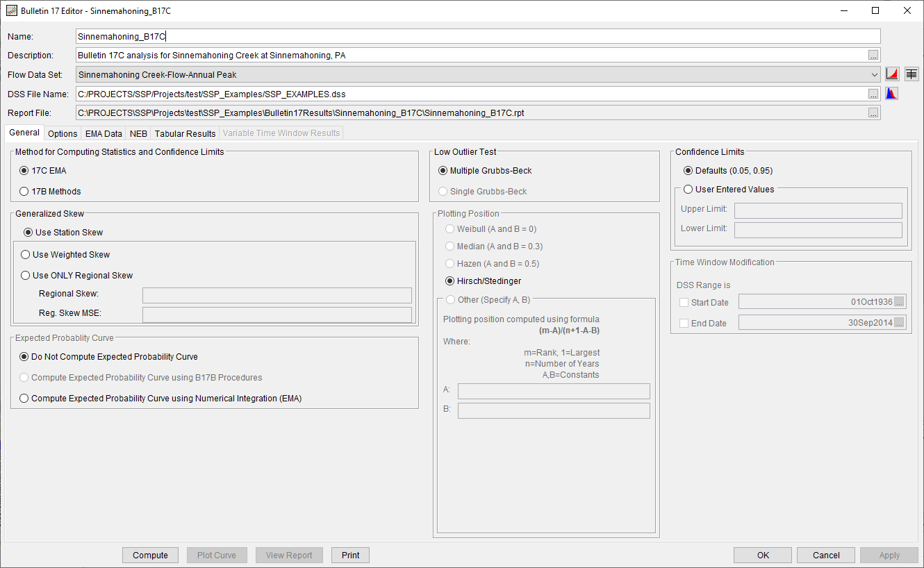Click End Date calendar ellipsis button

point(900,323)
